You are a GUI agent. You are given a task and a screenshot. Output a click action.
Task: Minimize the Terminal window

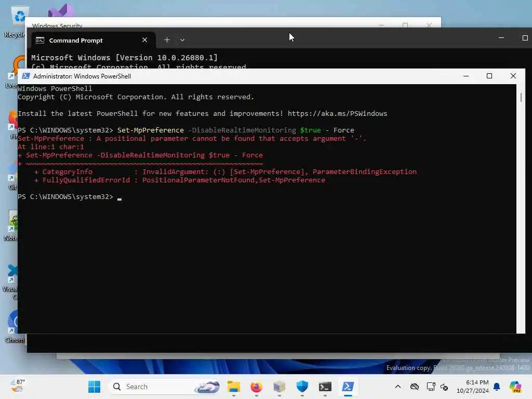point(501,38)
